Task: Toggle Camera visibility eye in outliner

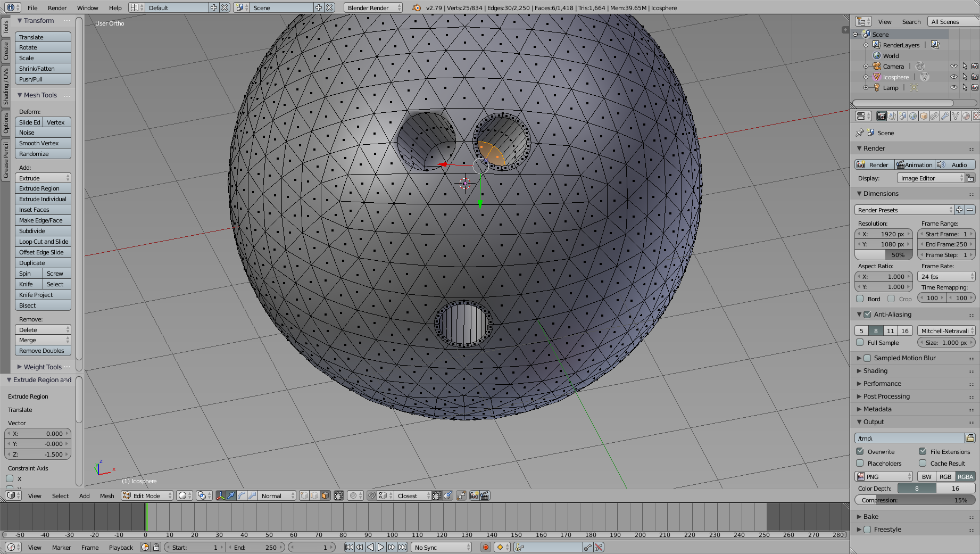Action: [953, 66]
